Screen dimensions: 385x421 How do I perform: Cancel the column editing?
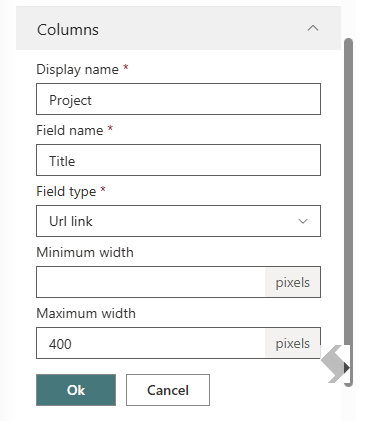point(168,390)
